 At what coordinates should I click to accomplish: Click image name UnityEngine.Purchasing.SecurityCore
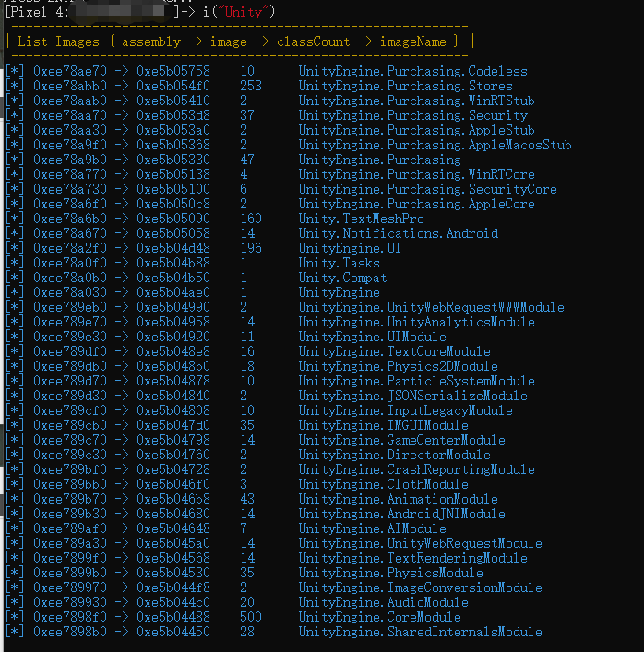click(x=427, y=189)
